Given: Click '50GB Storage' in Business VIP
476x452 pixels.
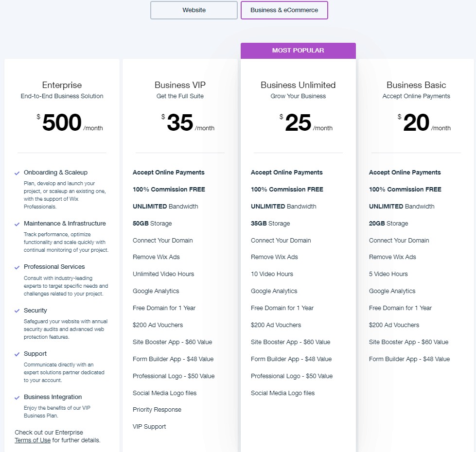Looking at the screenshot, I should pyautogui.click(x=152, y=223).
